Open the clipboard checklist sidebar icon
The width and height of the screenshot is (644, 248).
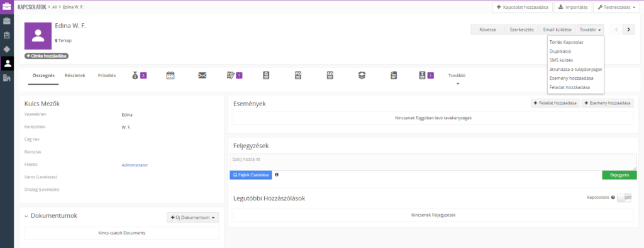click(6, 35)
